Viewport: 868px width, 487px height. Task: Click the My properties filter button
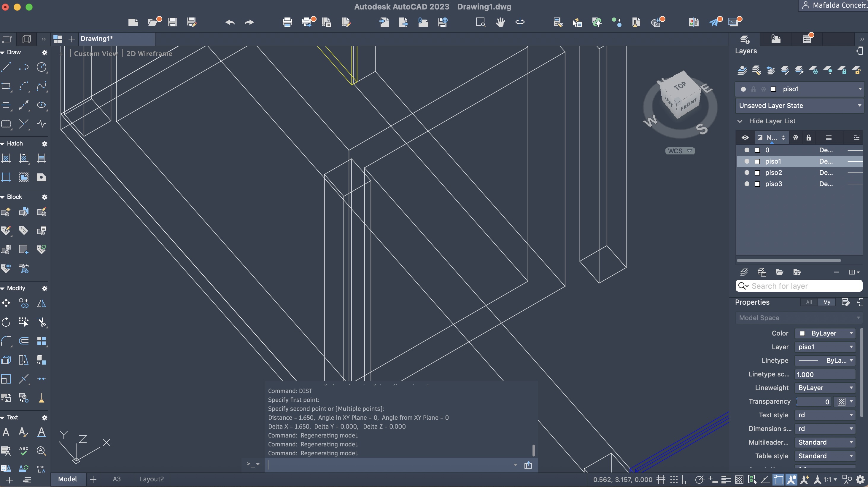(x=826, y=302)
